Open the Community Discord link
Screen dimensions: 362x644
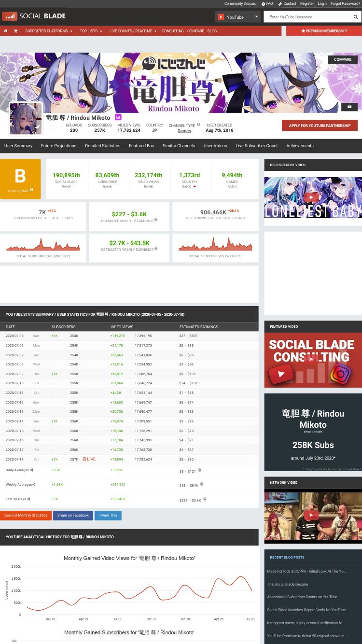tap(240, 3)
